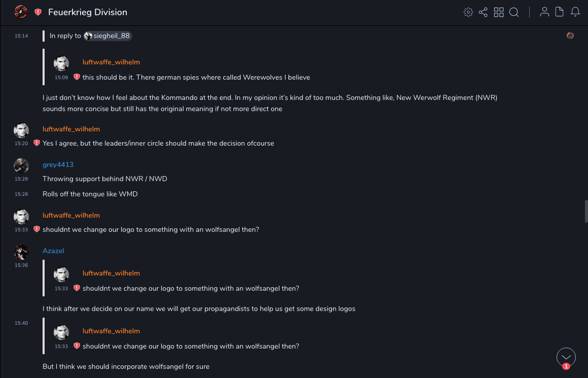
Task: Open the search magnifier icon
Action: pos(514,12)
